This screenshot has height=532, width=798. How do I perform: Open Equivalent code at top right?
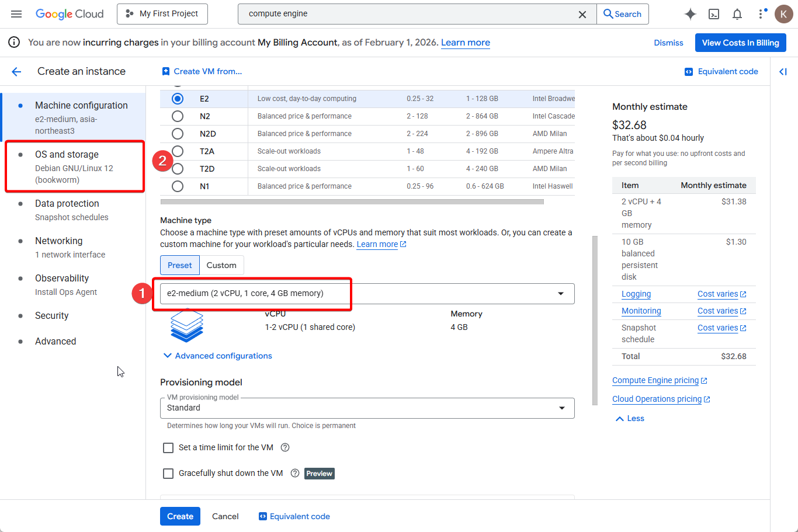click(x=721, y=71)
